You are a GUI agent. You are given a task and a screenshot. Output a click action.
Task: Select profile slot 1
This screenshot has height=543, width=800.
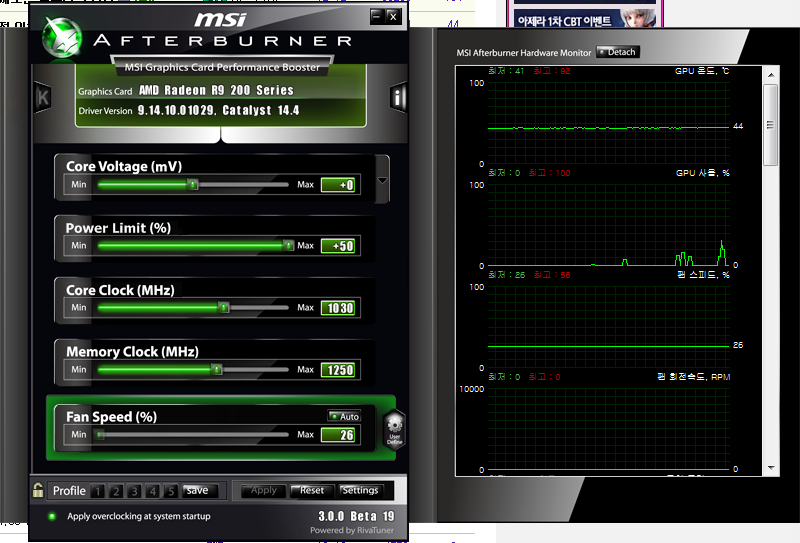tap(99, 491)
